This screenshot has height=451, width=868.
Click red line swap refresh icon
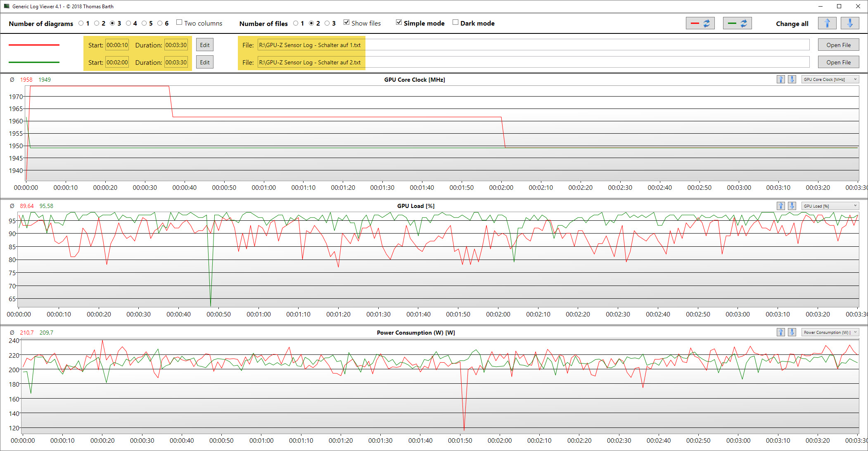700,24
